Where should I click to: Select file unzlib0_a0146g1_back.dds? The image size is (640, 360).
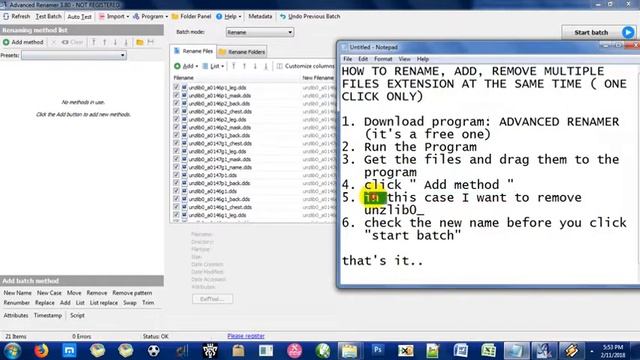(219, 199)
